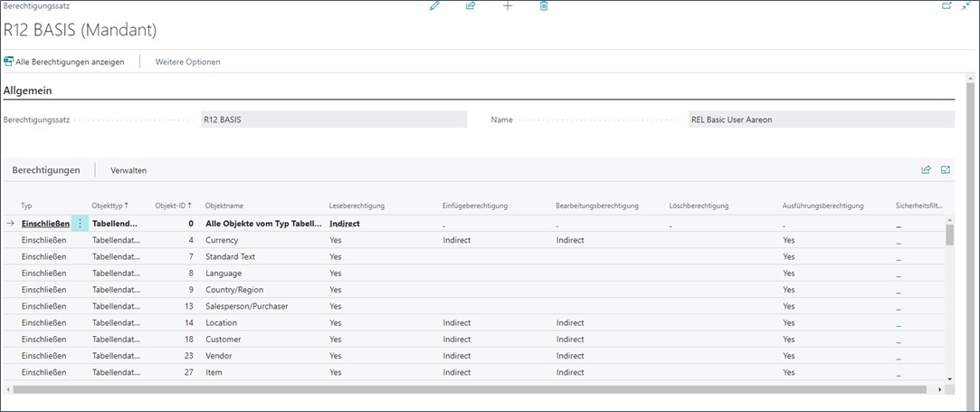
Task: Click the horizontal scrollbar under table
Action: [471, 389]
